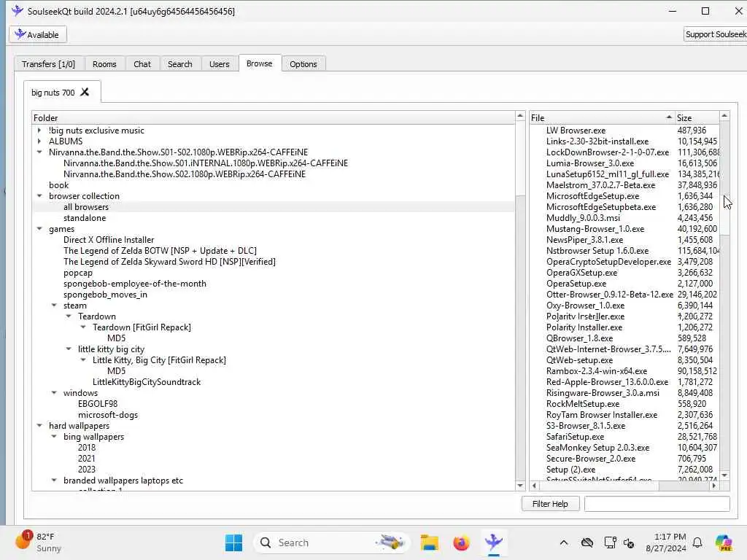The image size is (747, 560).
Task: Select the LittleKittyBigCitySoundtrack folder
Action: (x=147, y=382)
